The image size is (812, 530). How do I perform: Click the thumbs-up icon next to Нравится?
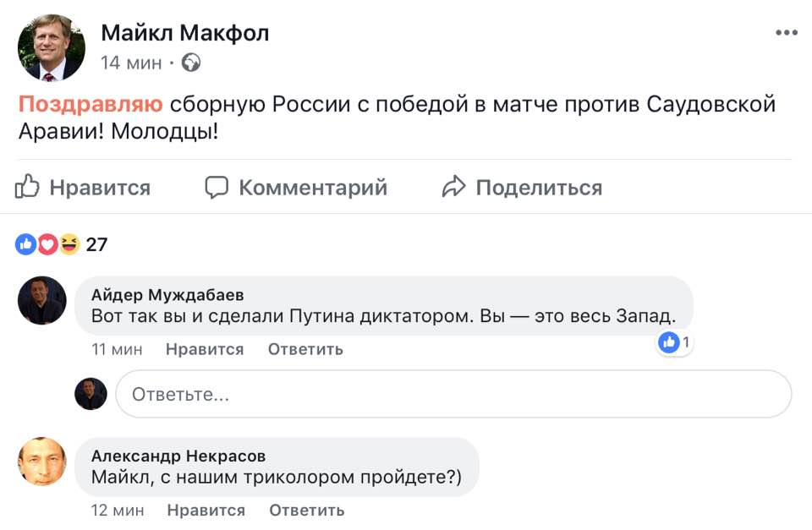coord(28,187)
